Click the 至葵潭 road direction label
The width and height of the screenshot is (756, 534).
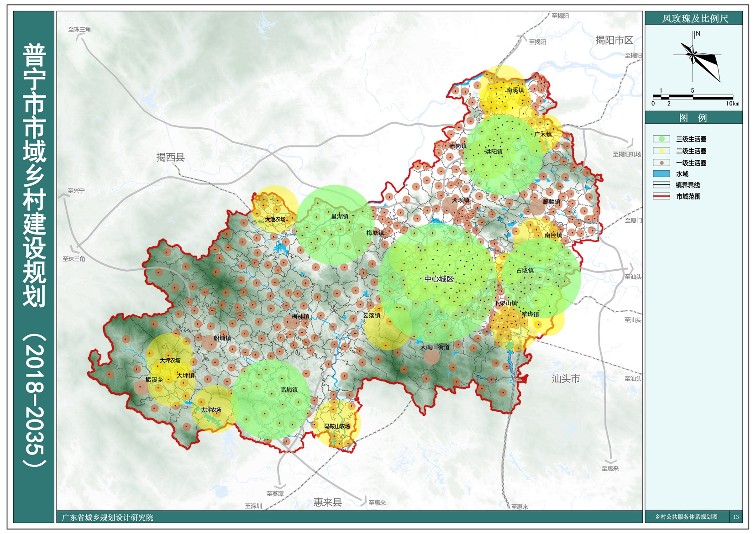coord(275,494)
